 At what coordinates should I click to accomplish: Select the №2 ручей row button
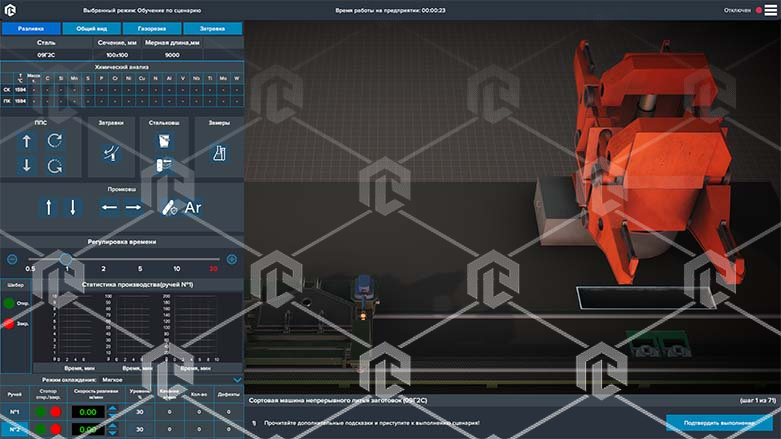tap(15, 429)
